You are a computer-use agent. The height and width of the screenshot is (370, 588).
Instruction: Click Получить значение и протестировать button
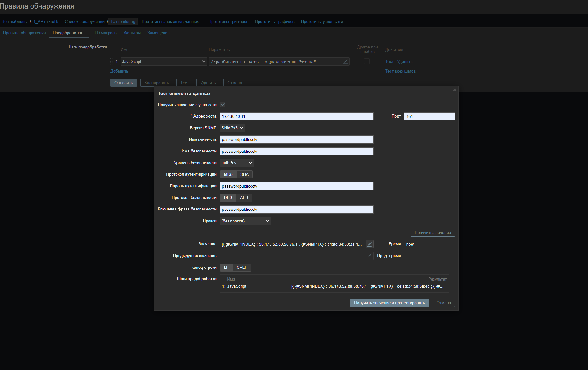coord(389,303)
